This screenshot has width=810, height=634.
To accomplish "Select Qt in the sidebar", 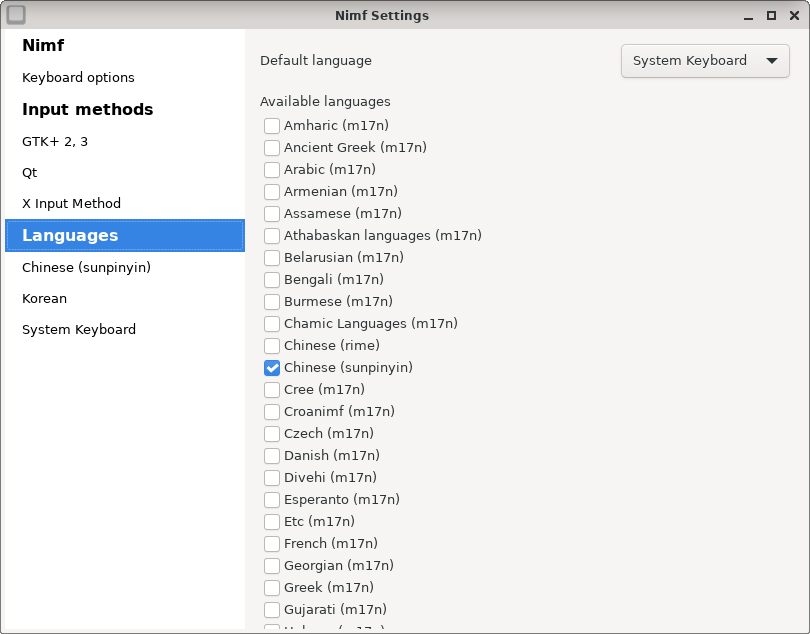I will coord(124,173).
